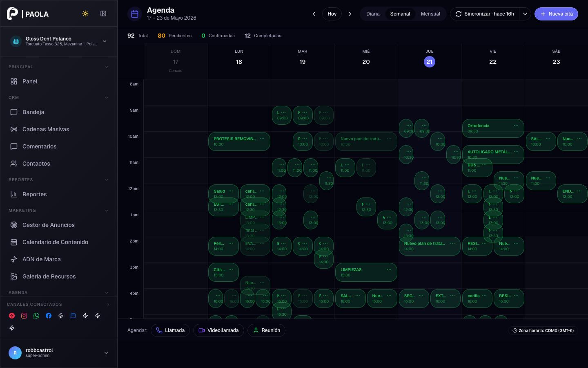This screenshot has width=588, height=368.
Task: Expand Canales Conectados chevron
Action: click(108, 305)
